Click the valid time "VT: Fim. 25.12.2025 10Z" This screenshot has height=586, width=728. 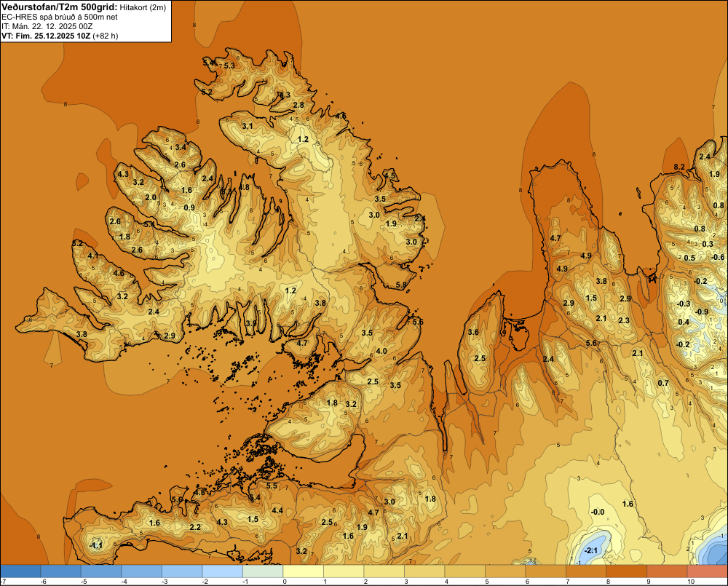click(x=46, y=36)
